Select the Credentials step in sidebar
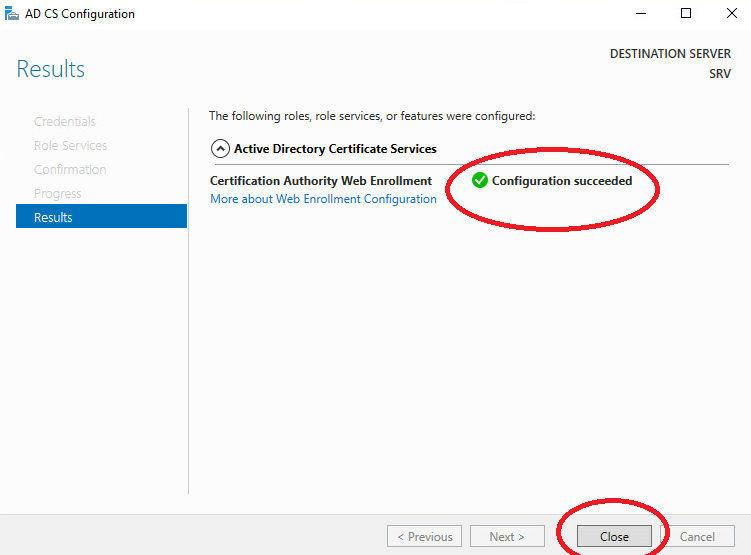751x555 pixels. point(65,122)
